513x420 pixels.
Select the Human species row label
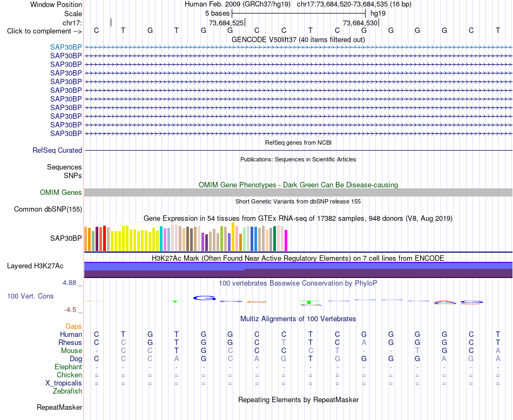click(71, 334)
